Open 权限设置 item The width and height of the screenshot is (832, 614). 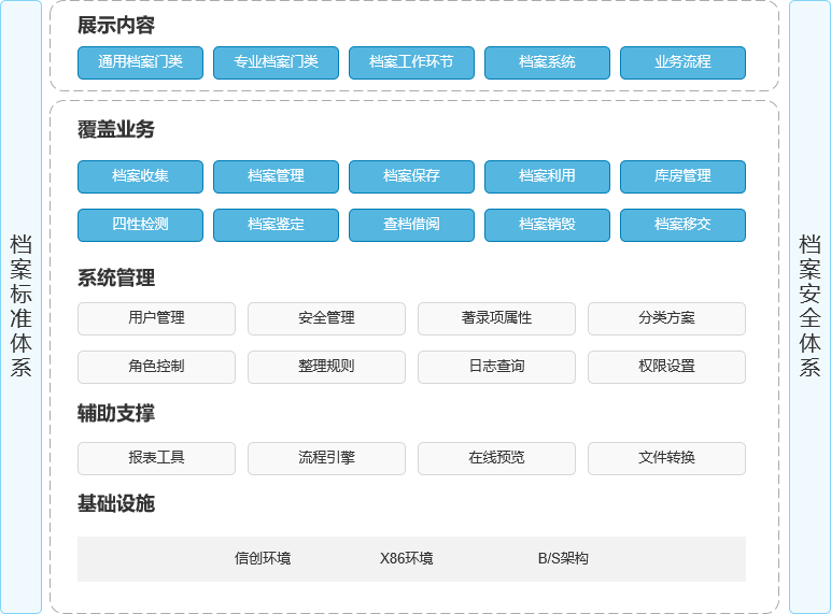point(666,367)
